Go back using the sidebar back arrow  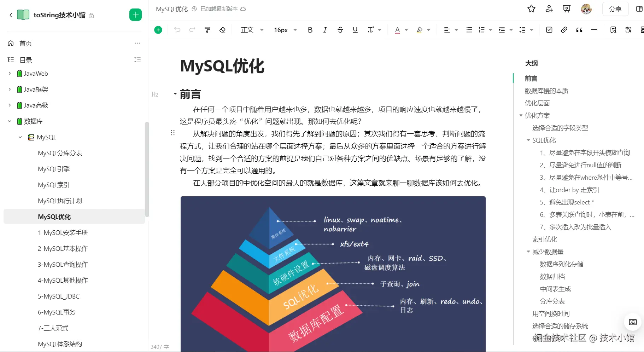pyautogui.click(x=11, y=15)
